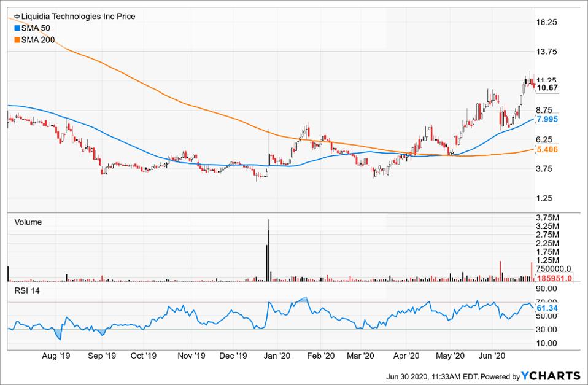The height and width of the screenshot is (385, 588).
Task: Click the tall red volume bar in June '20
Action: point(501,271)
